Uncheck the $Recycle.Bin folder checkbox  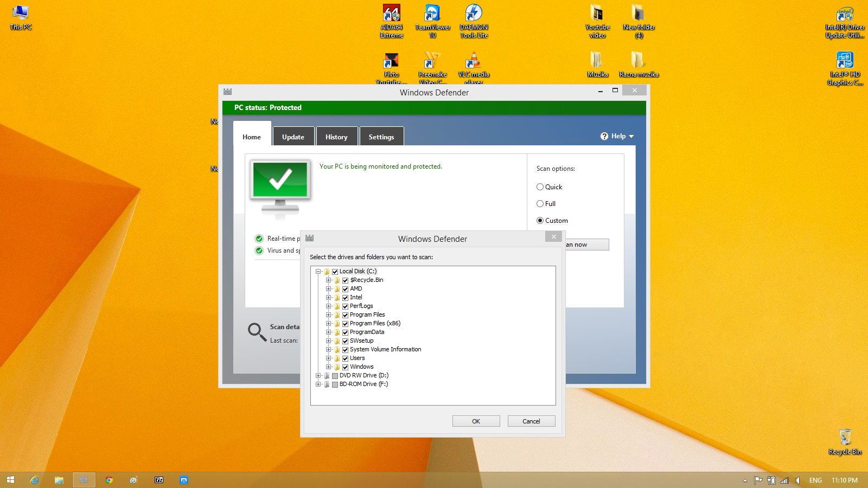[x=345, y=280]
